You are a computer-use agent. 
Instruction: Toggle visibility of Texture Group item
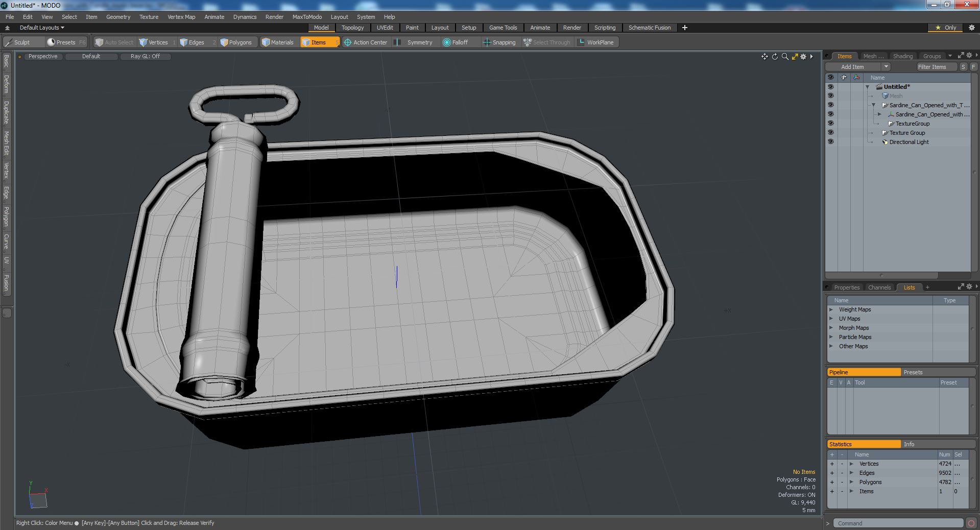830,133
